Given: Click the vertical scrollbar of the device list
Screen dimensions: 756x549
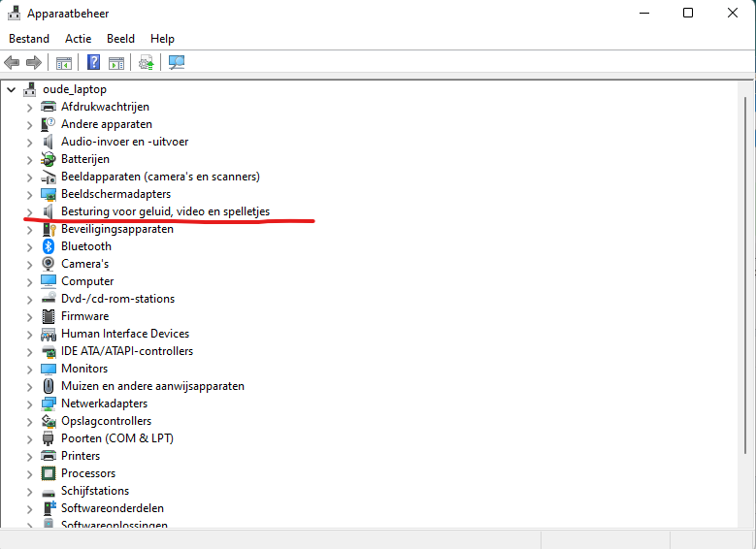Looking at the screenshot, I should [x=748, y=291].
